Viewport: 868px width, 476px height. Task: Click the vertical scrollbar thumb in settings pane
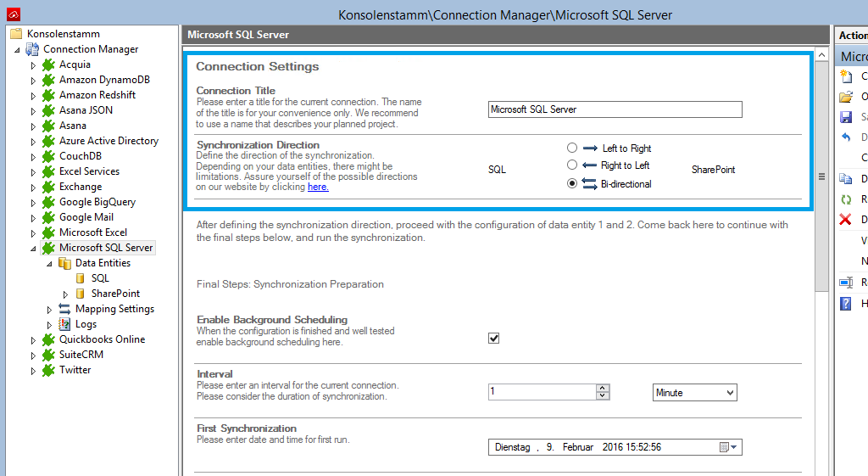pos(821,176)
